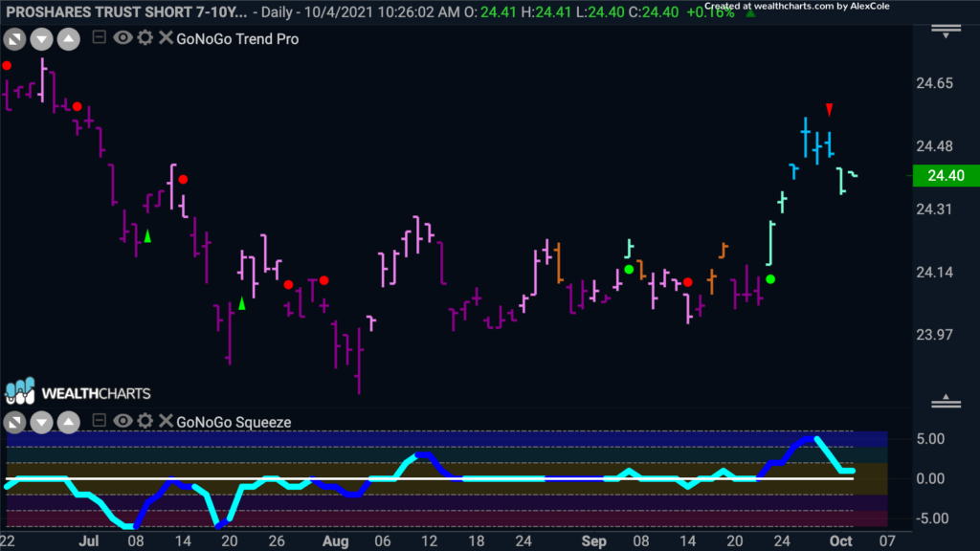Click the Sep date axis label

click(593, 541)
